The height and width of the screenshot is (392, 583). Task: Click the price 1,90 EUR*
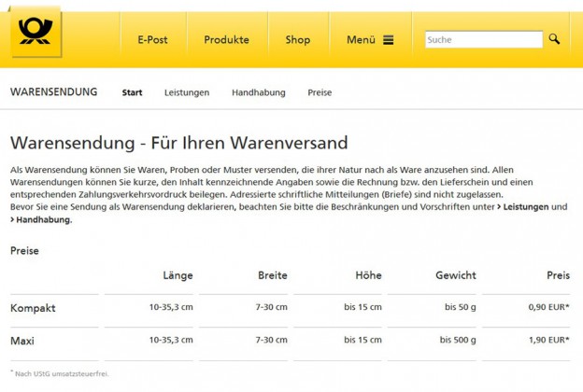[x=548, y=340]
